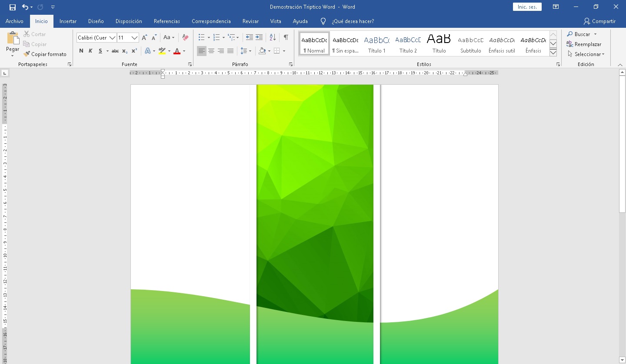The width and height of the screenshot is (626, 364).
Task: Toggle strikethrough abc formatting
Action: tap(115, 51)
